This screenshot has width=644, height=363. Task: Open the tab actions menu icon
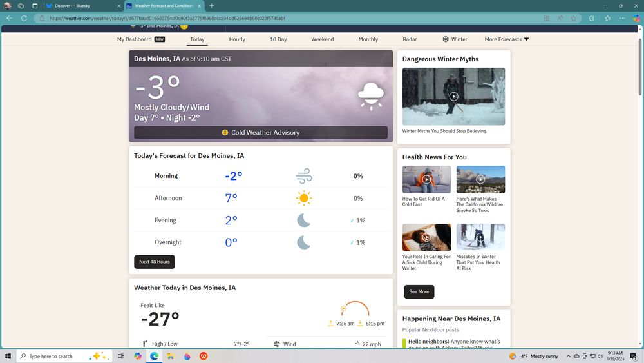[x=35, y=6]
